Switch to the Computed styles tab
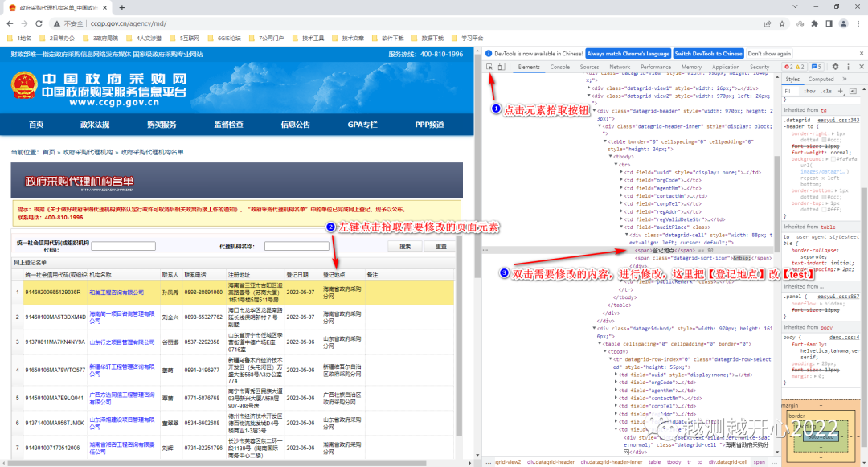This screenshot has width=868, height=467. (821, 79)
